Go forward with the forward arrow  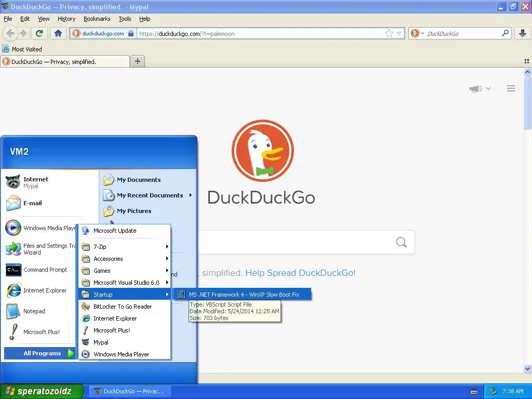tap(23, 33)
